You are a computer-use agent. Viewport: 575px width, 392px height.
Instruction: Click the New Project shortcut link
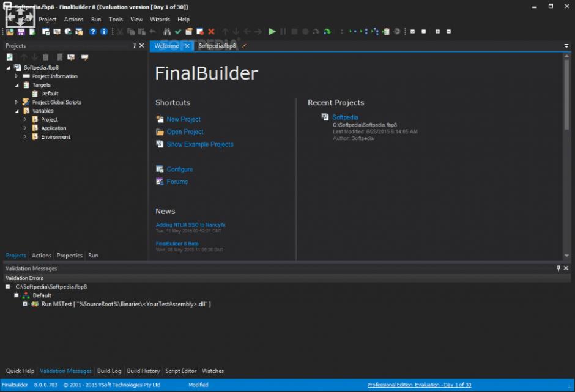pyautogui.click(x=184, y=119)
